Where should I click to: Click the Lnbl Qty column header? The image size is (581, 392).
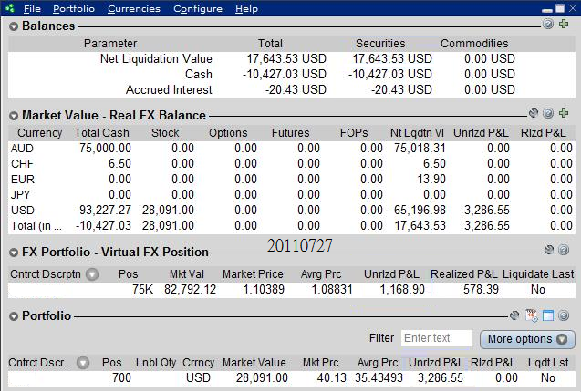click(156, 362)
